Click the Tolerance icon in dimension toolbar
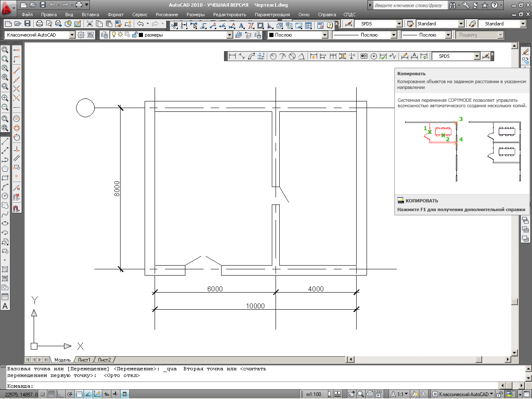This screenshot has height=399, width=532. click(x=364, y=56)
